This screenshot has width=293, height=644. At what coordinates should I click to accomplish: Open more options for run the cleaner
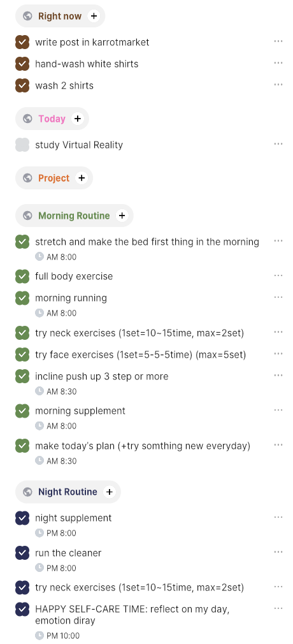coord(278,552)
